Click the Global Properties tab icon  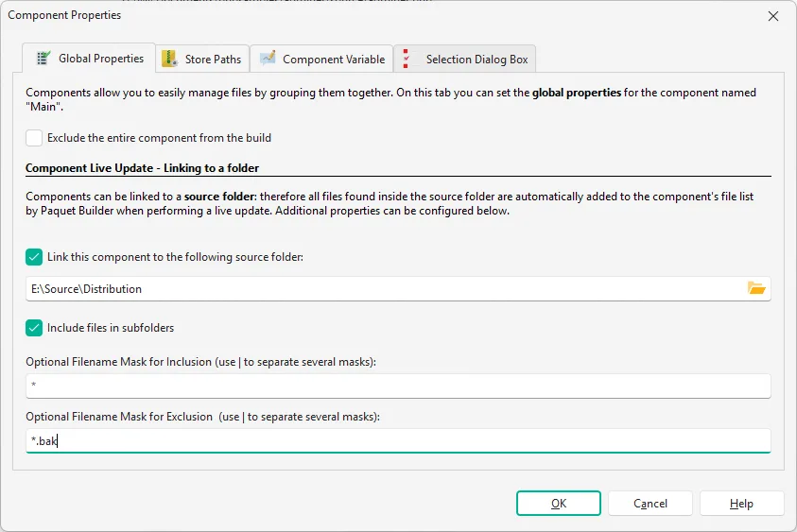[43, 59]
